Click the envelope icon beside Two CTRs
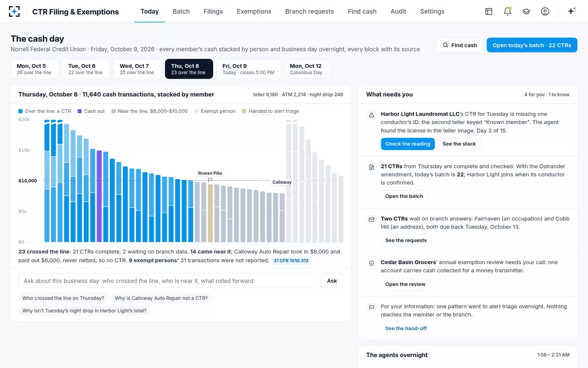 (372, 220)
